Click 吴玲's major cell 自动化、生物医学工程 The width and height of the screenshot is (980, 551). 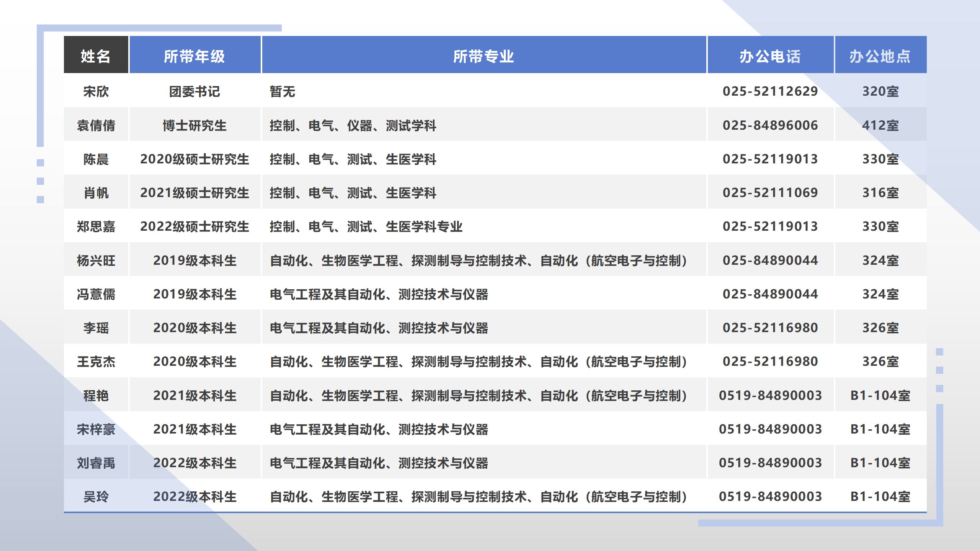point(484,496)
